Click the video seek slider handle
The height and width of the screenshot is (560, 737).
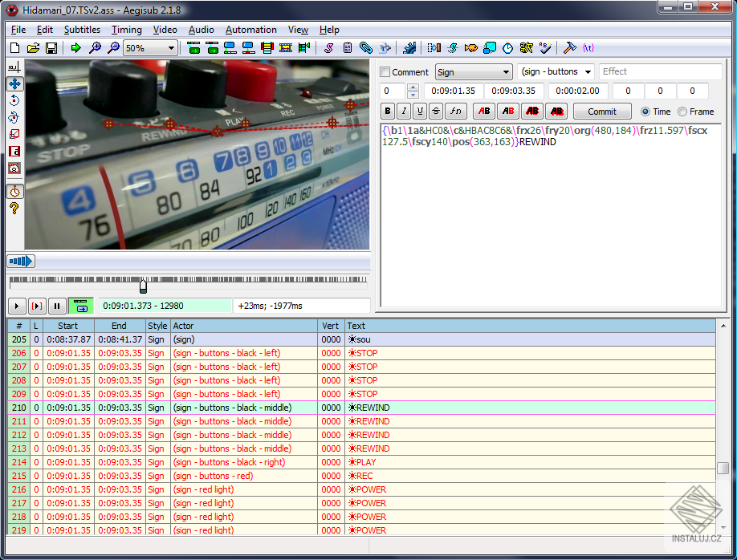point(143,286)
